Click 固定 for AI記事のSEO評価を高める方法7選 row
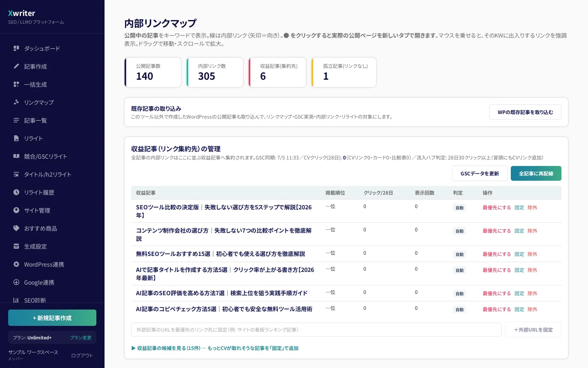 pos(519,294)
